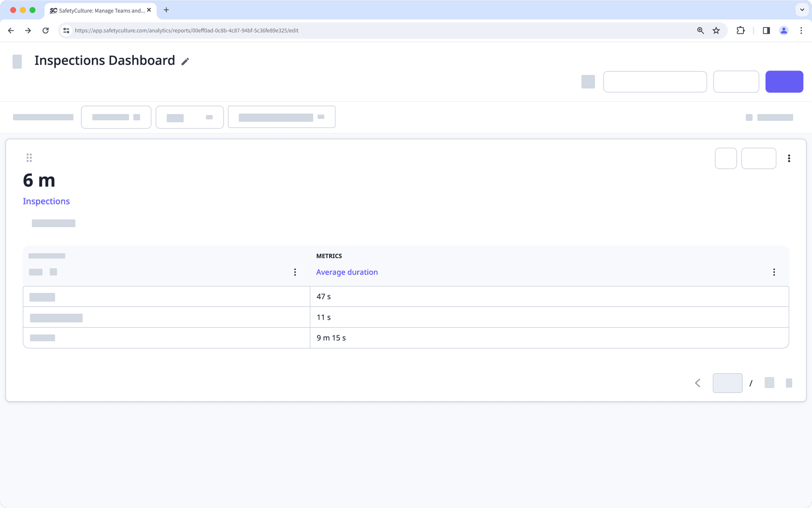
Task: Open a new browser tab
Action: tap(166, 10)
